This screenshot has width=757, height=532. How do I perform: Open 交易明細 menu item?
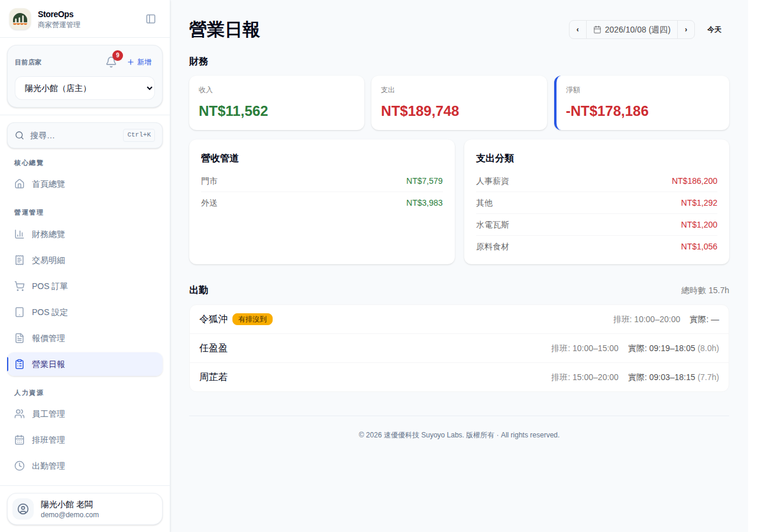pos(85,260)
